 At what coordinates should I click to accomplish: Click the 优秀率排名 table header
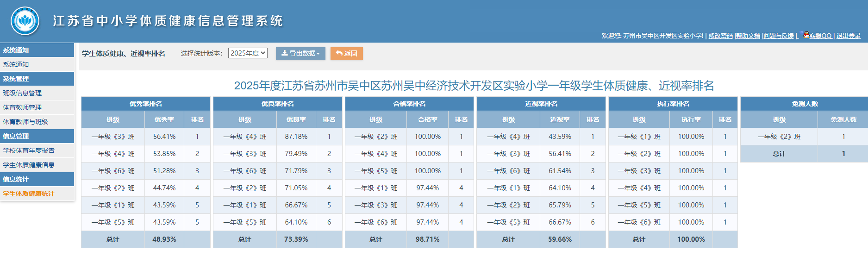coord(146,104)
